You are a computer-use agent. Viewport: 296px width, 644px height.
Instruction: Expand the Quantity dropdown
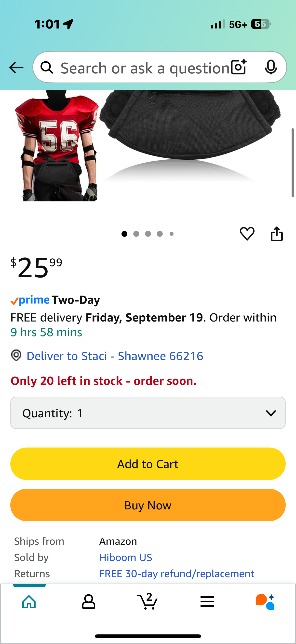[148, 413]
